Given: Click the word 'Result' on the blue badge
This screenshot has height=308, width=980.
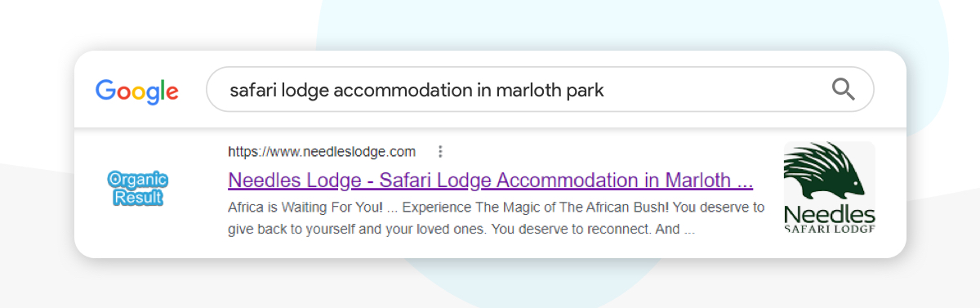Looking at the screenshot, I should (x=138, y=198).
